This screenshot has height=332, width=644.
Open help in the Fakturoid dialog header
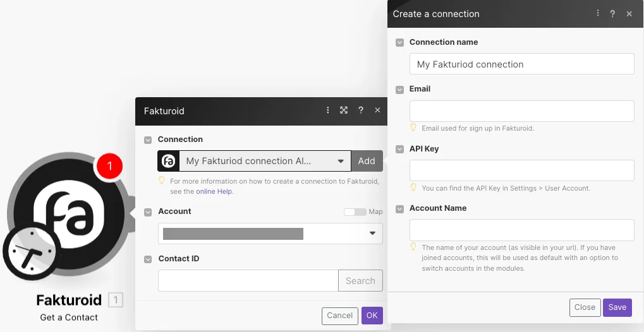click(x=361, y=110)
